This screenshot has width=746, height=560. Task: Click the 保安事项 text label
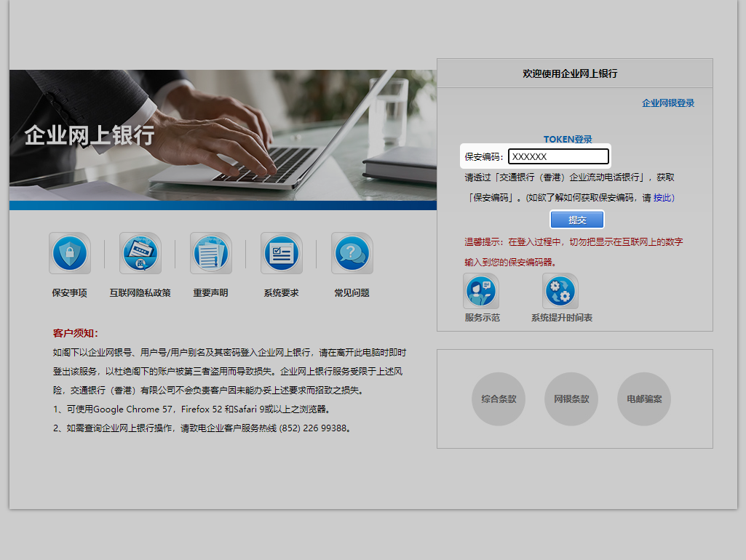click(x=70, y=293)
